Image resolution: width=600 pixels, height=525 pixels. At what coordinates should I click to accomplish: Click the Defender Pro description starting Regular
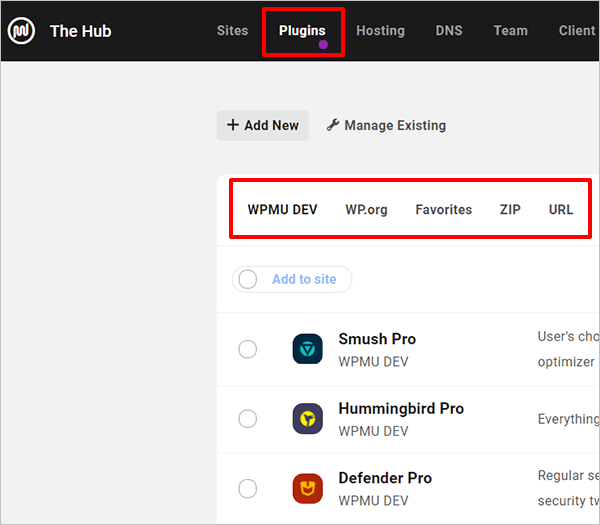[568, 488]
